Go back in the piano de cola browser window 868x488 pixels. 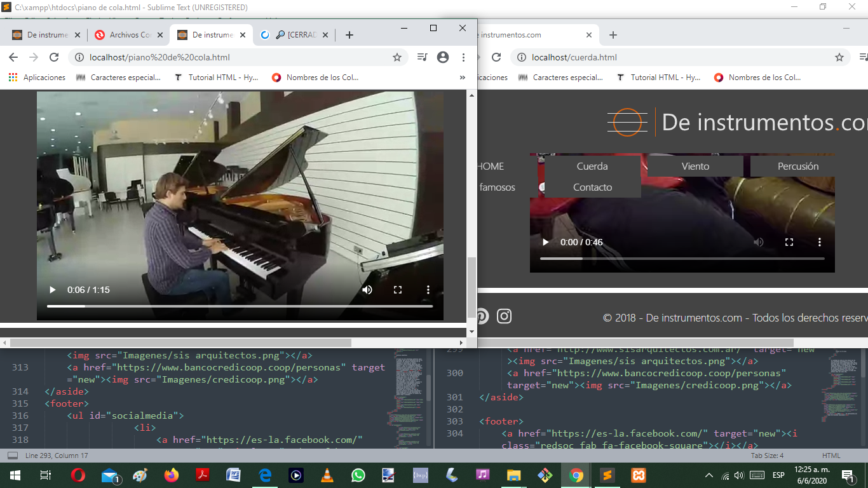point(13,57)
